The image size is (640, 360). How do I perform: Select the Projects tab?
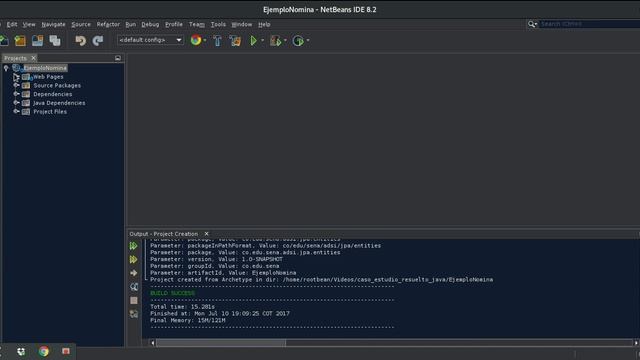click(x=16, y=58)
